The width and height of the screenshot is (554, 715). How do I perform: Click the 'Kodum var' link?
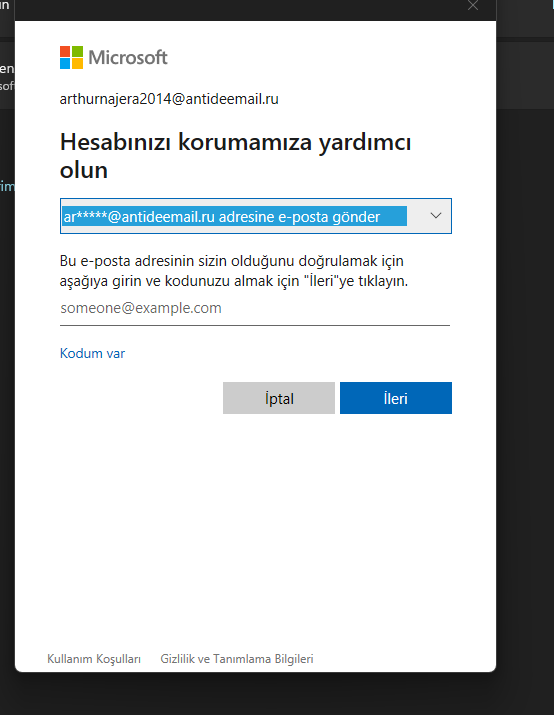[92, 353]
